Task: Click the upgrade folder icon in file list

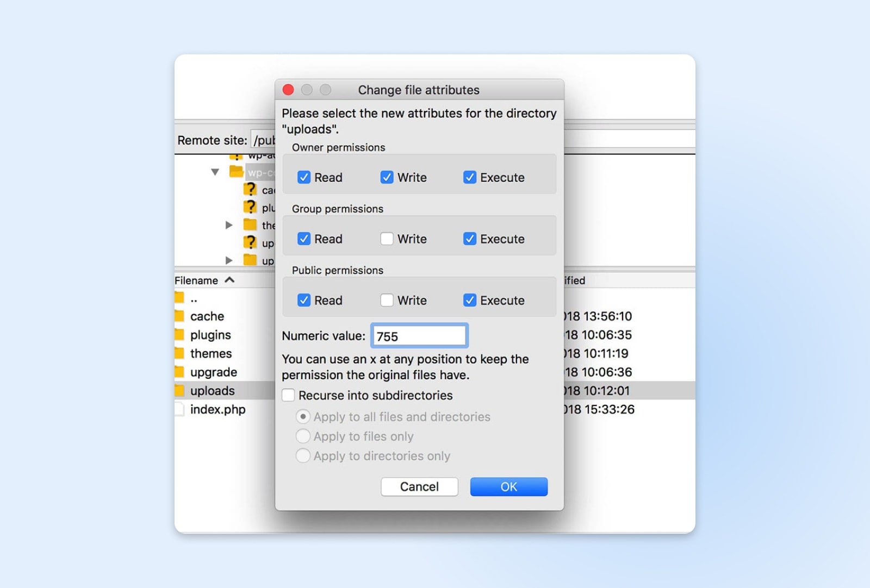Action: 179,372
